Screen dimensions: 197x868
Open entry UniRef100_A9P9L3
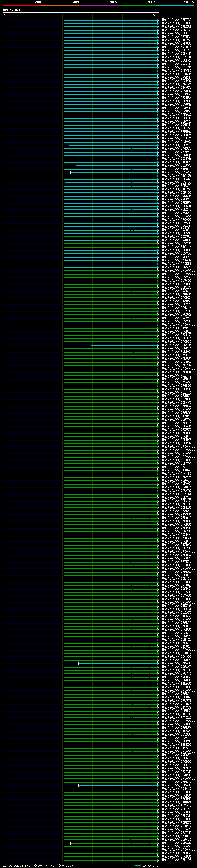click(x=177, y=115)
